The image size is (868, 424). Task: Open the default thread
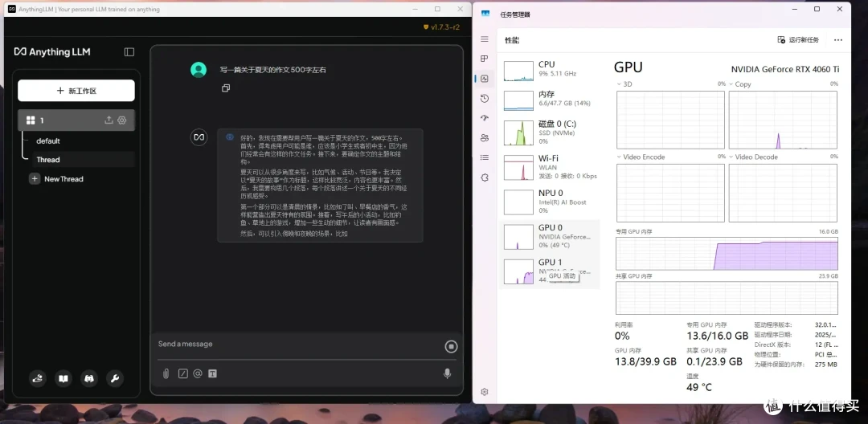coord(48,141)
